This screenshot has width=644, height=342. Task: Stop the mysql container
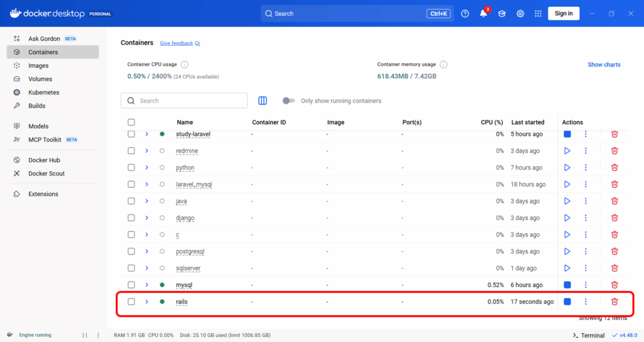[567, 285]
